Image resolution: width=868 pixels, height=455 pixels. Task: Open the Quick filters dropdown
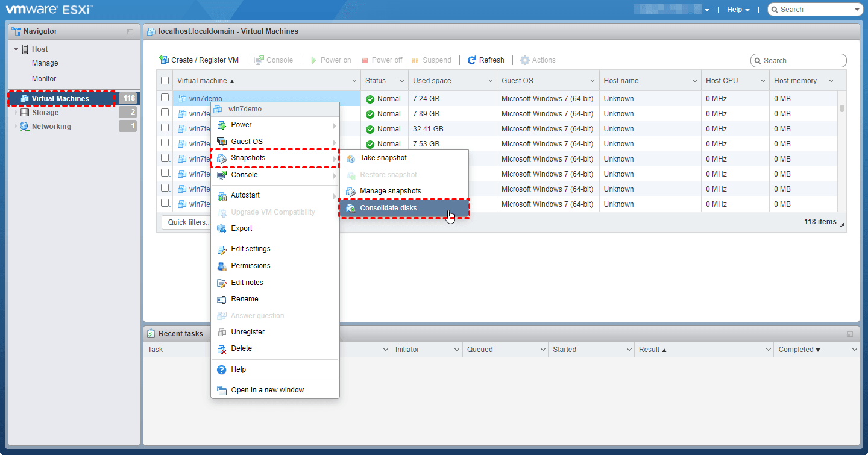point(186,222)
